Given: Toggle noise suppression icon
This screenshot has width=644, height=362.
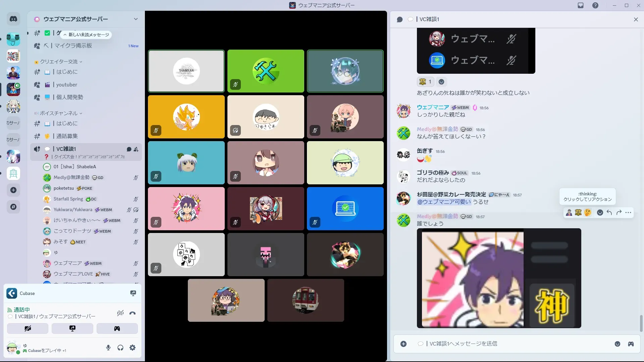Looking at the screenshot, I should pos(120,313).
